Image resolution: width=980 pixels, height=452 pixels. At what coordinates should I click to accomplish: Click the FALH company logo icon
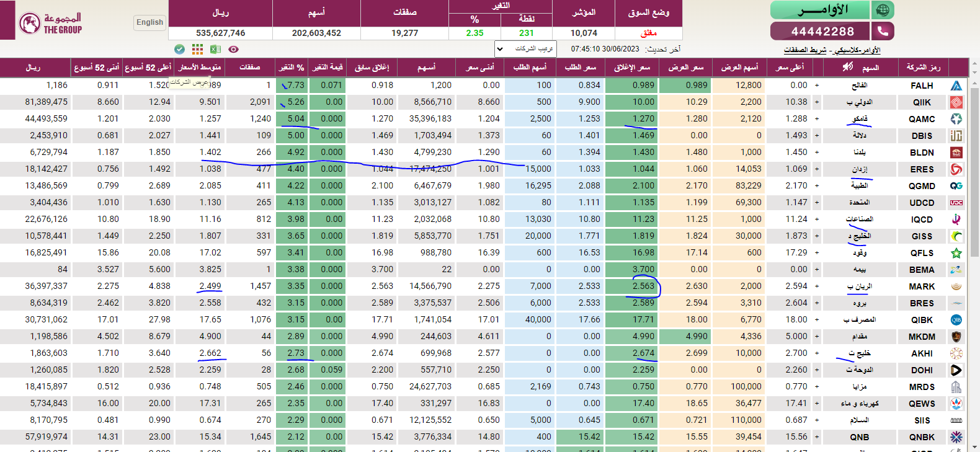click(x=956, y=86)
